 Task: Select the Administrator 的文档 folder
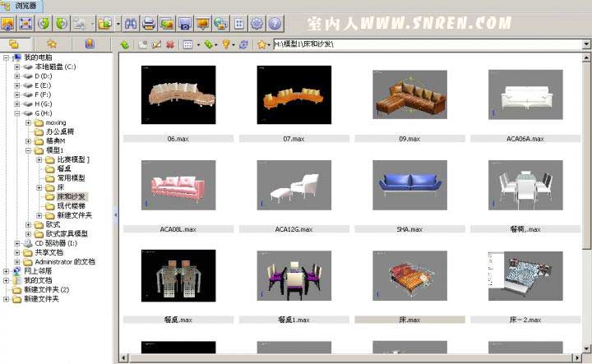[65, 261]
